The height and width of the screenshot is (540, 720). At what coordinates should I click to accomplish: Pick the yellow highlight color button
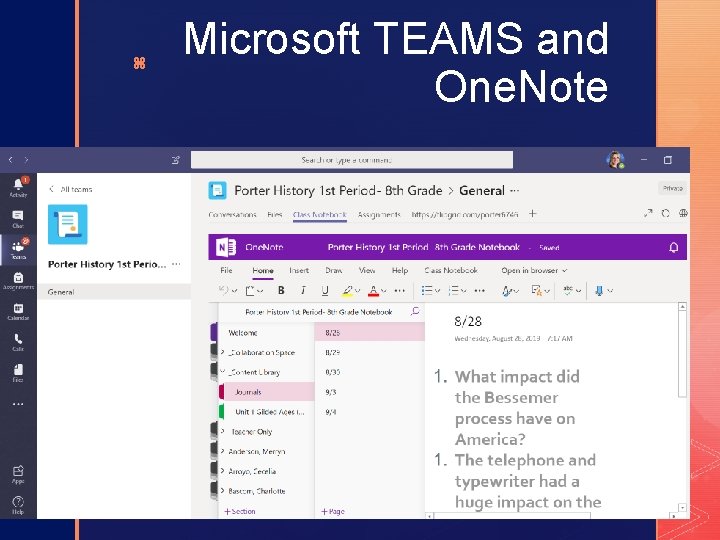348,291
